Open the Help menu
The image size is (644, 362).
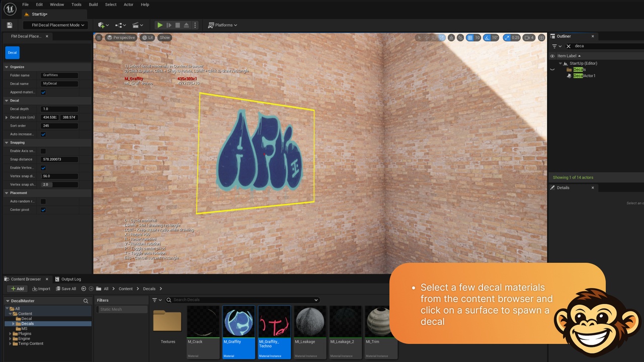click(145, 5)
